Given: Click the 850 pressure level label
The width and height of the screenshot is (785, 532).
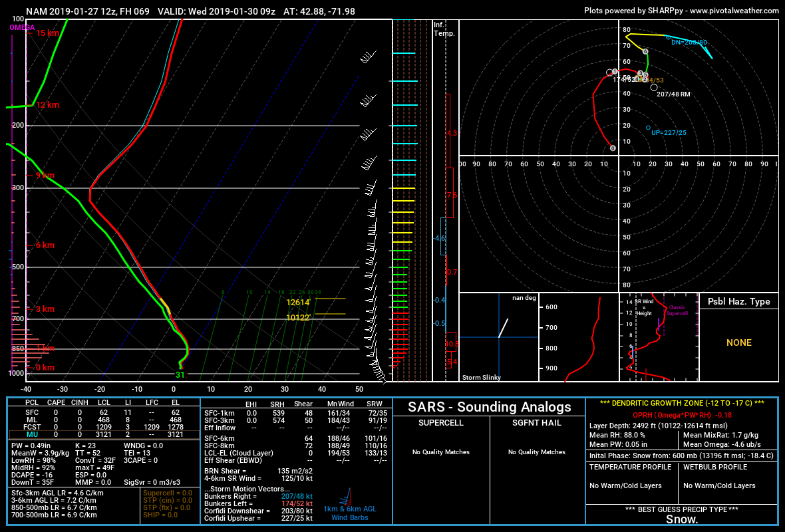Looking at the screenshot, I should point(18,349).
